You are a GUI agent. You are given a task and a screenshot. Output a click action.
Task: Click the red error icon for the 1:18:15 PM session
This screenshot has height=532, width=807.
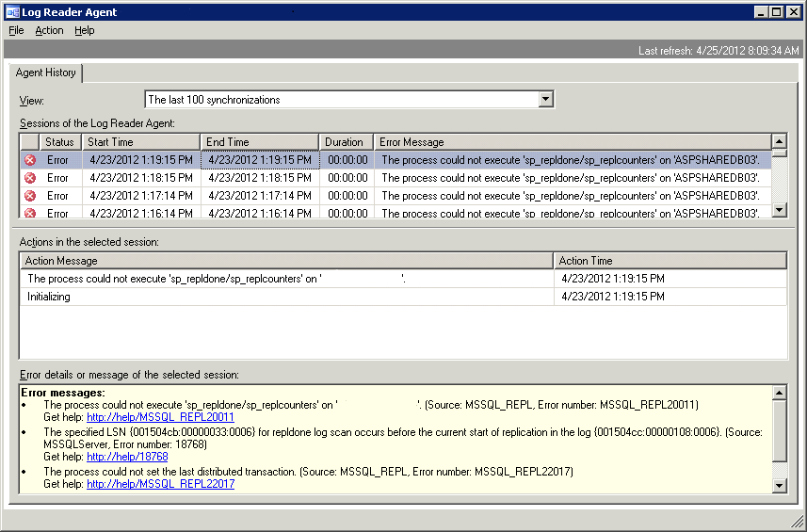(x=30, y=178)
